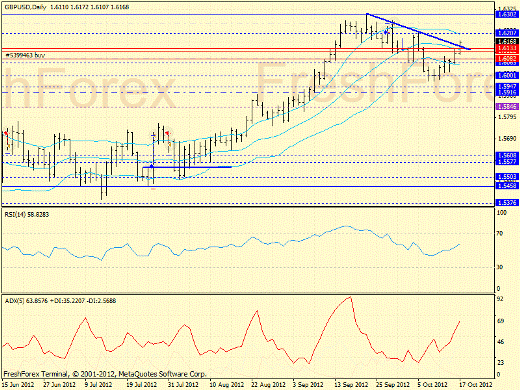Viewport: 520px width, 390px height.
Task: Select the ADX scale value 46
Action: [x=500, y=342]
